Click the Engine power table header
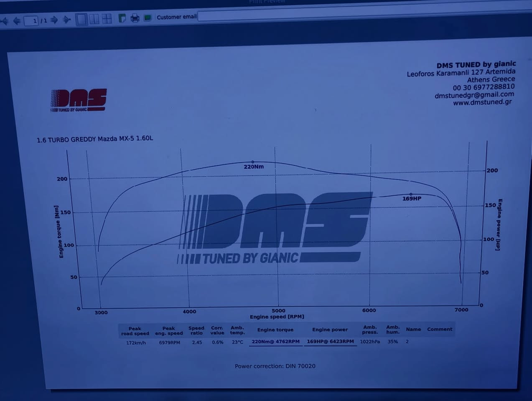 coord(330,330)
